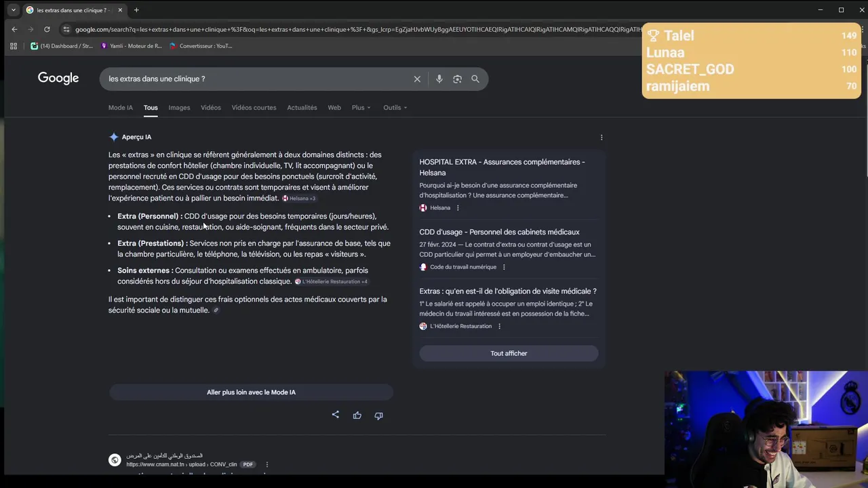Viewport: 868px width, 488px height.
Task: Click the Extra (Prestations) bullet text
Action: coord(254,249)
